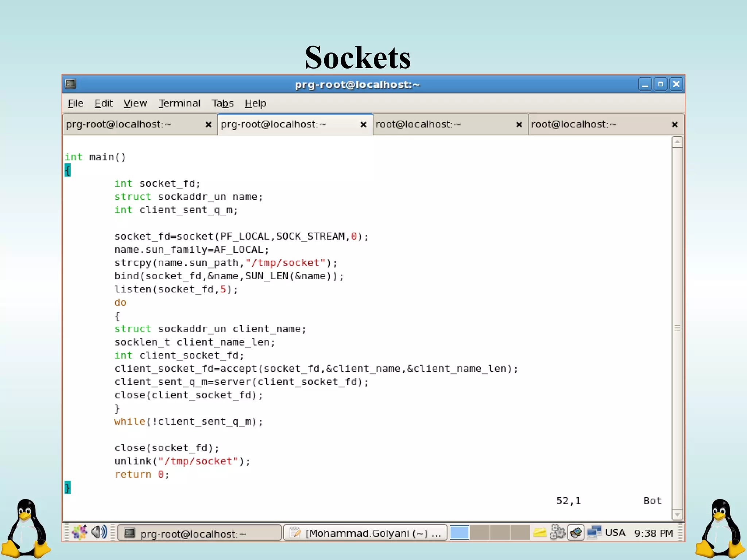Open the gears settings tray icon
The height and width of the screenshot is (560, 747).
pyautogui.click(x=557, y=532)
